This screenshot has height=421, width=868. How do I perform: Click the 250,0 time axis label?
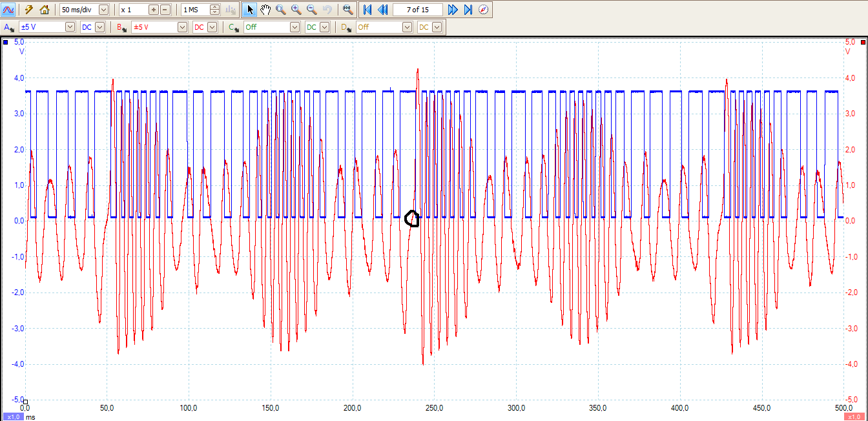[434, 408]
